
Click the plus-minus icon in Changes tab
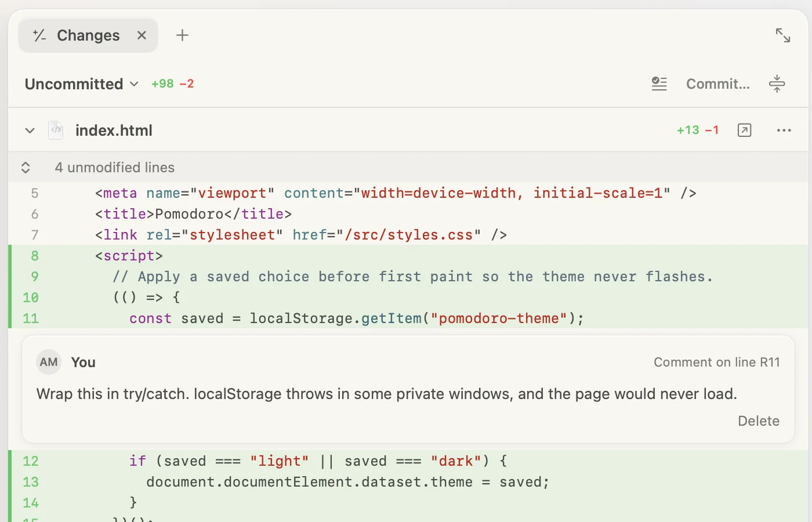[39, 35]
